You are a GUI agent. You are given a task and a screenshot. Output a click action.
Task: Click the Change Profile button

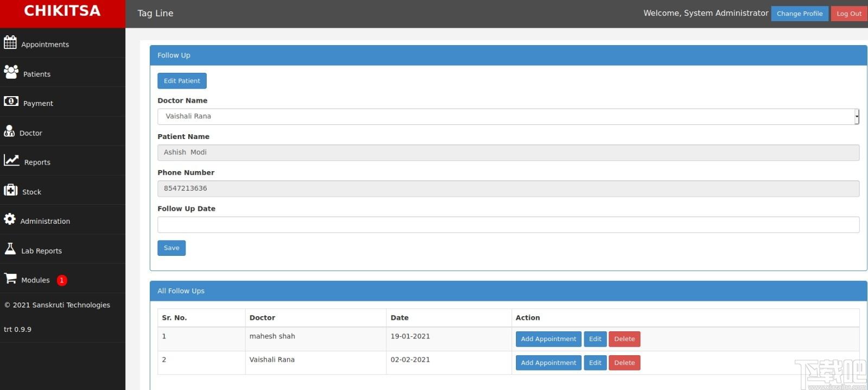click(x=800, y=14)
